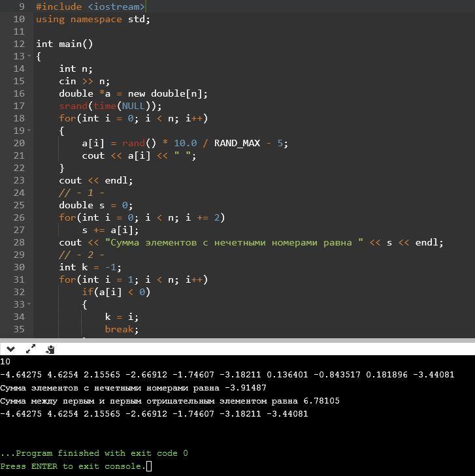Collapse the for-loop block at line 19
The height and width of the screenshot is (476, 475).
tap(29, 130)
